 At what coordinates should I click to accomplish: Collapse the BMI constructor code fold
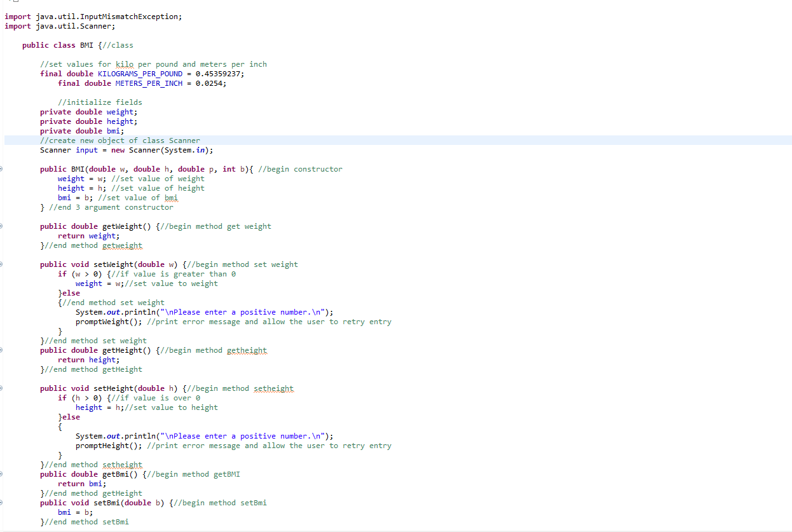pos(3,168)
